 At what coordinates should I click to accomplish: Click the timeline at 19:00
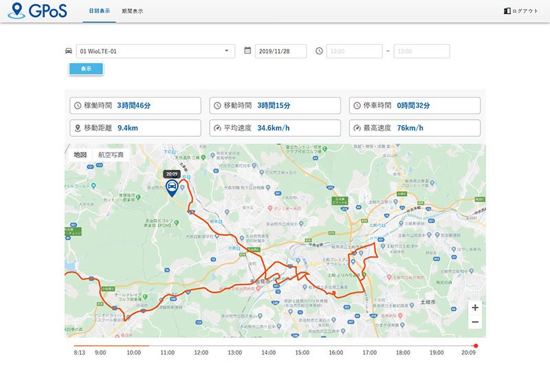tap(437, 353)
